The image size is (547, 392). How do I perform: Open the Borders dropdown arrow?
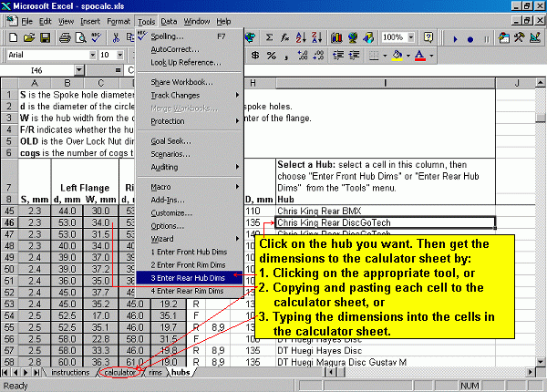tap(385, 55)
